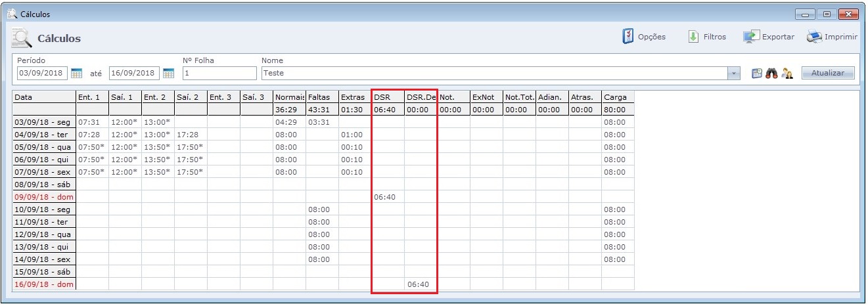The image size is (868, 306).
Task: Select the 04/09/18 - ter row
Action: pos(44,135)
